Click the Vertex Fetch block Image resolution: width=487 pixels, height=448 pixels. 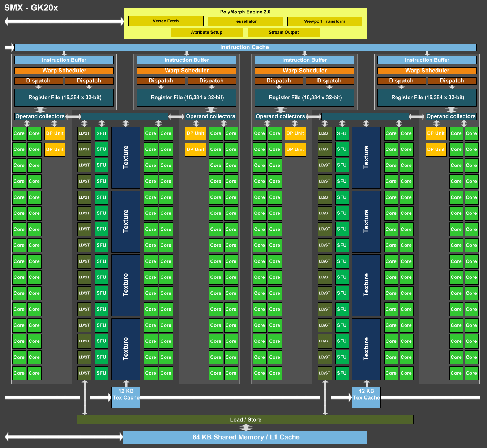coord(166,21)
